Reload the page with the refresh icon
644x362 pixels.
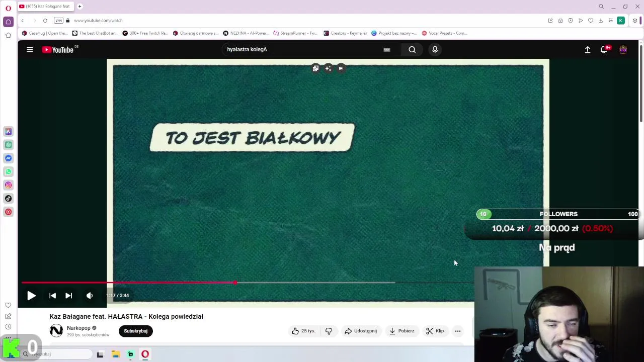tap(45, 21)
